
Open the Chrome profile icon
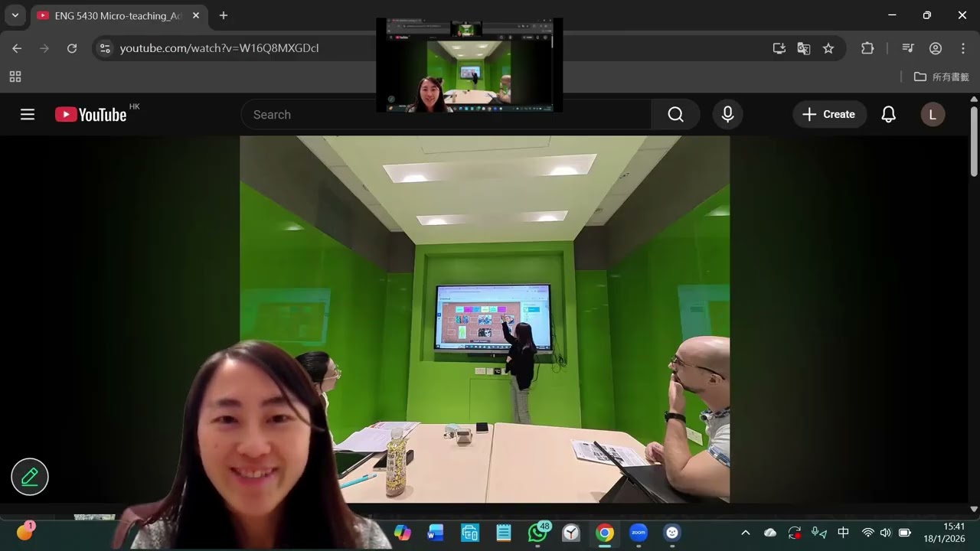[936, 48]
